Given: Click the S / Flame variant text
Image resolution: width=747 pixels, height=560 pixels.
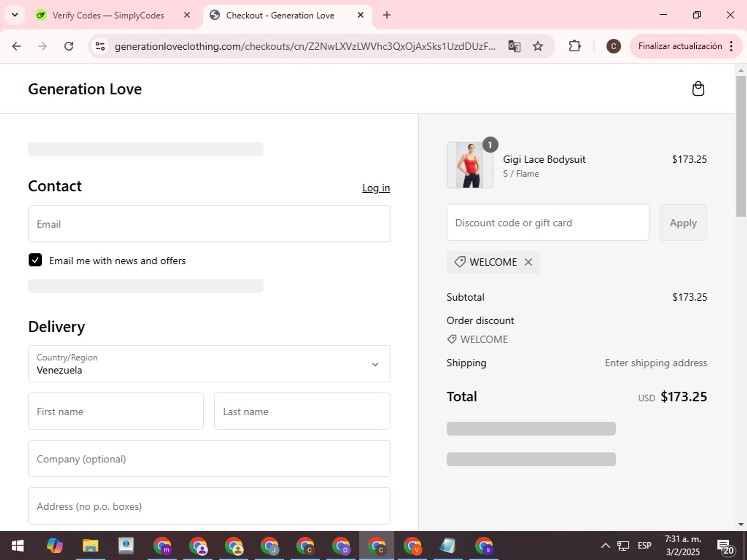Looking at the screenshot, I should point(521,174).
